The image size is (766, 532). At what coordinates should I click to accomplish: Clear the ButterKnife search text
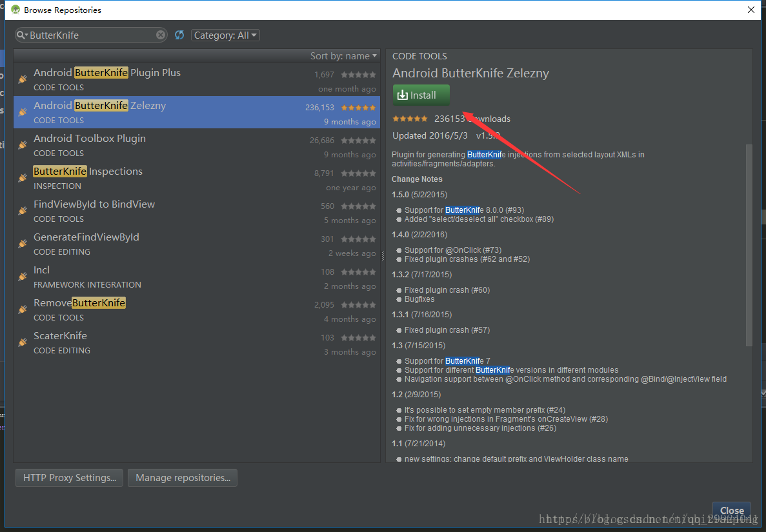160,35
